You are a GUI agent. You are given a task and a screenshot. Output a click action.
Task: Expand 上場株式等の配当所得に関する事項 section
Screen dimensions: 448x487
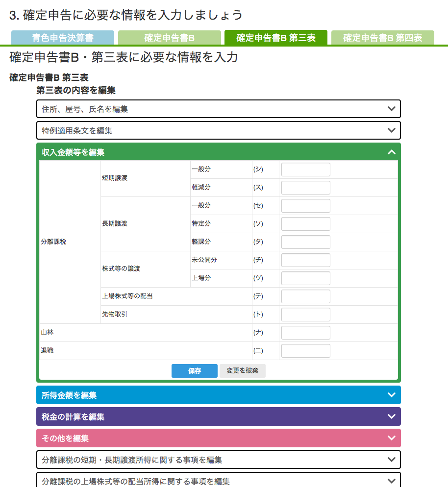tap(218, 481)
